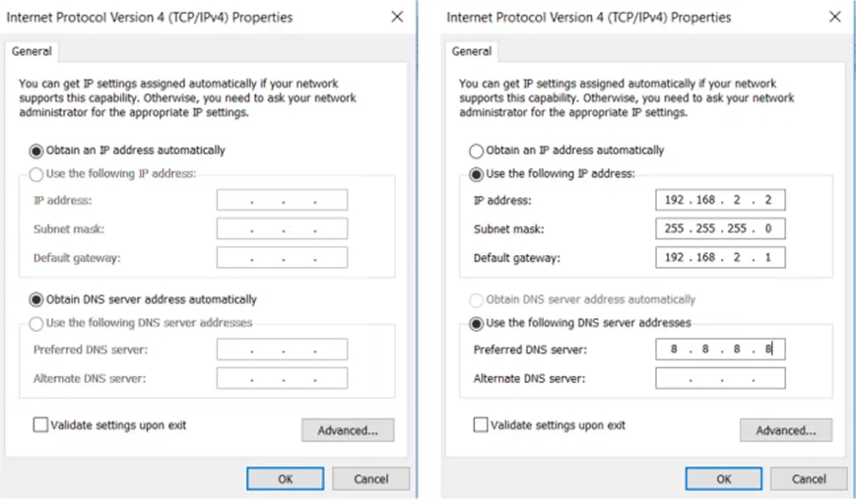Screen dimensions: 856x504
Task: Open the General tab in left dialog
Action: tap(32, 51)
